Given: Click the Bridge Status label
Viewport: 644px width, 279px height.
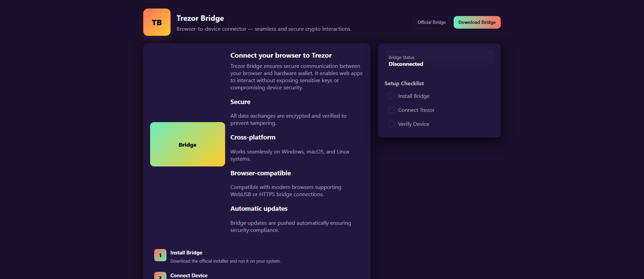Looking at the screenshot, I should point(401,57).
